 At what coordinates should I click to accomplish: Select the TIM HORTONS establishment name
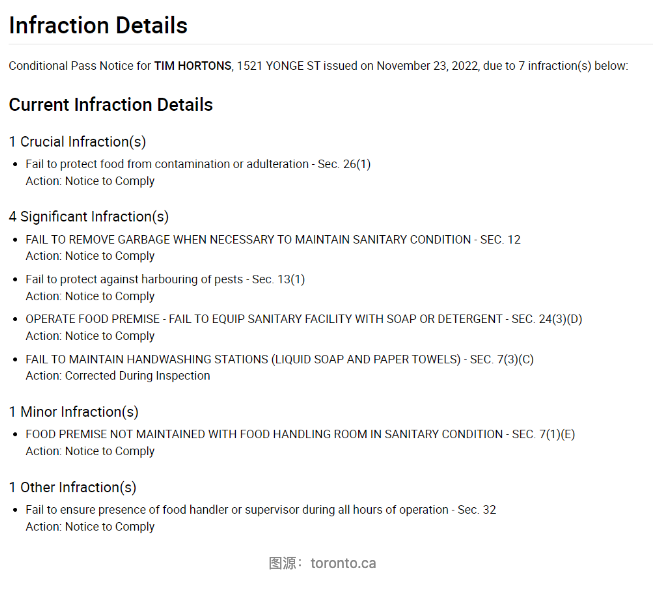192,66
